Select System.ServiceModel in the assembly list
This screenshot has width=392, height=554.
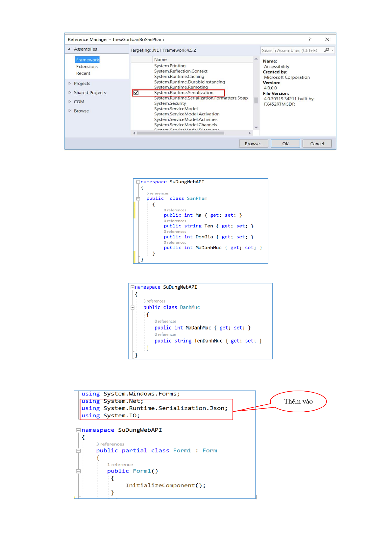(x=176, y=109)
